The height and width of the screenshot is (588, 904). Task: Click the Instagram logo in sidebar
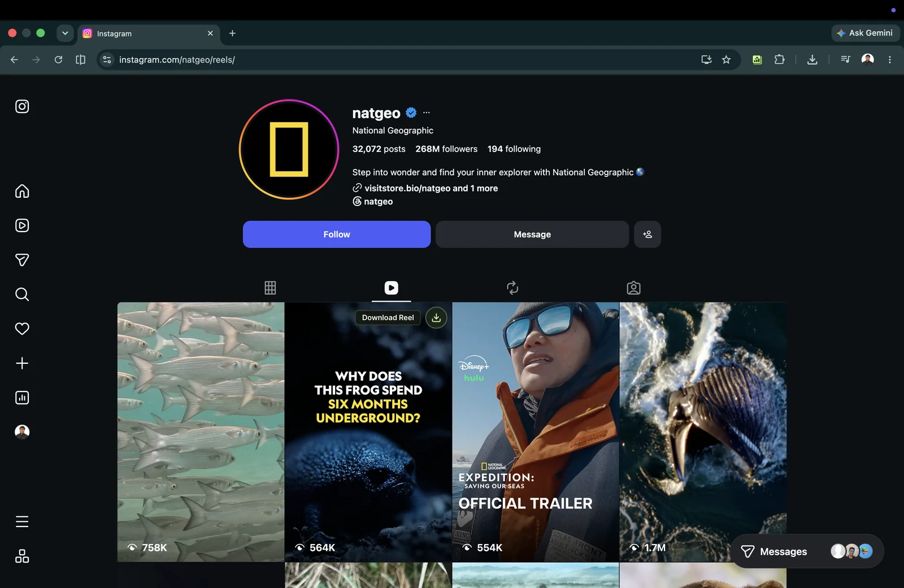pos(22,106)
